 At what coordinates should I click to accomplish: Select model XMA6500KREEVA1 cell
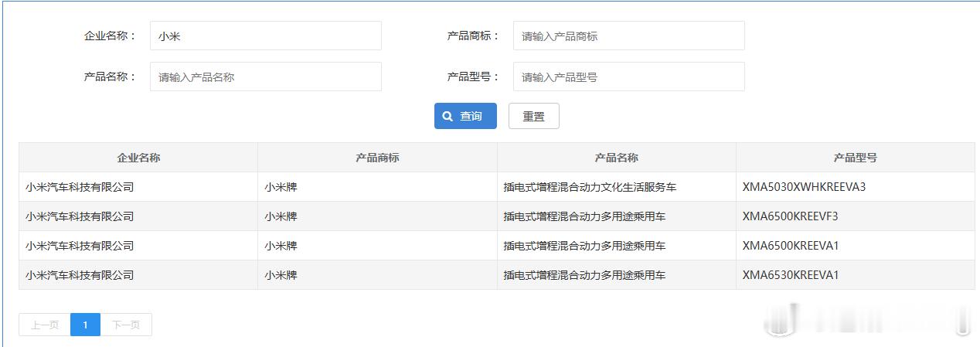tap(855, 246)
